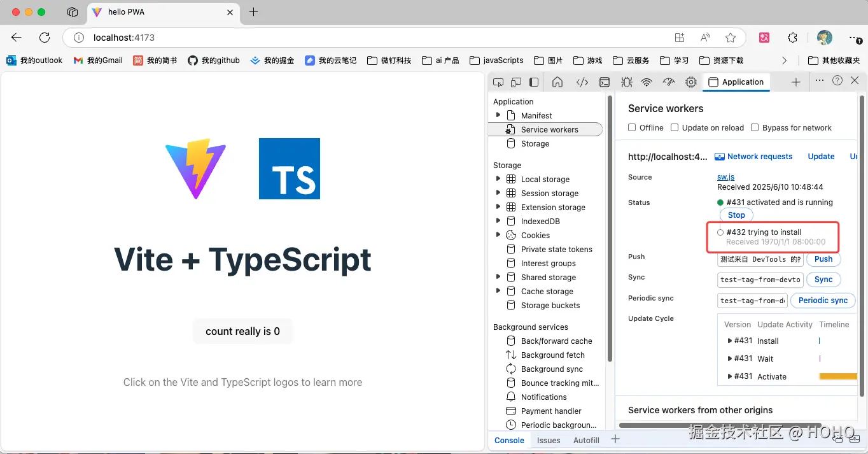This screenshot has width=868, height=454.
Task: View site information for localhost
Action: [79, 38]
